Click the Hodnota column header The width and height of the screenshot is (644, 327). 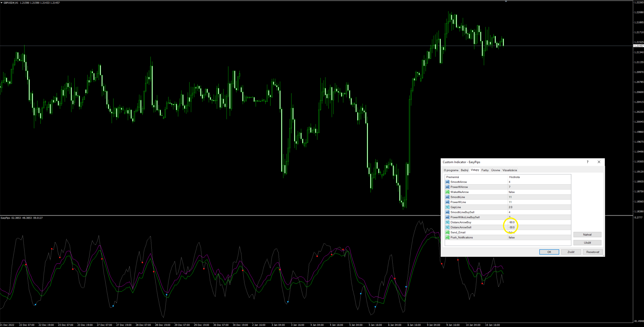pos(514,177)
